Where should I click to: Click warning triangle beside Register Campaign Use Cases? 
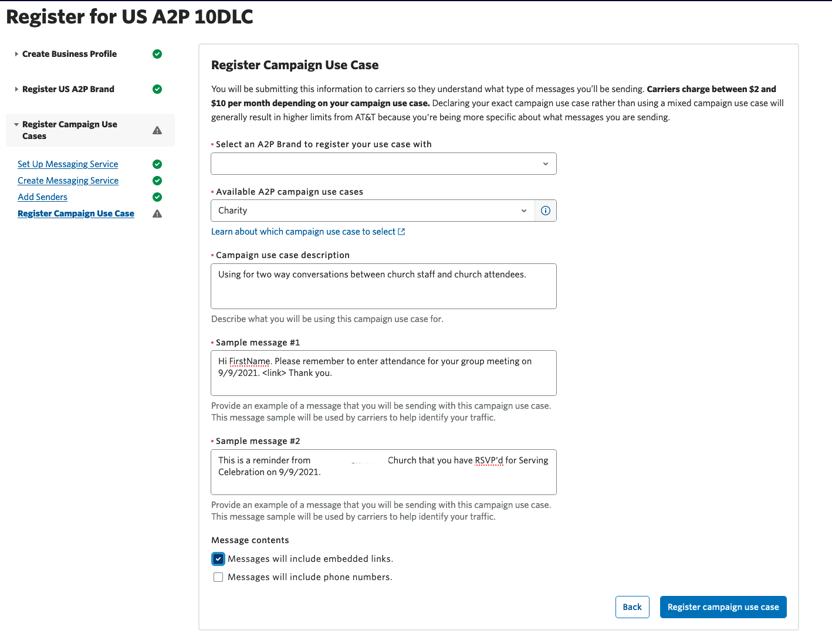157,130
